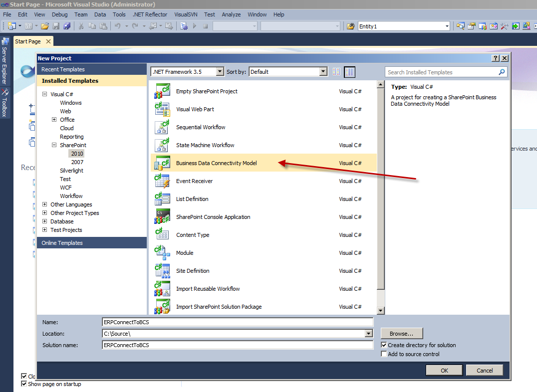This screenshot has width=537, height=392.
Task: Toggle Show page on startup checkbox
Action: [24, 384]
